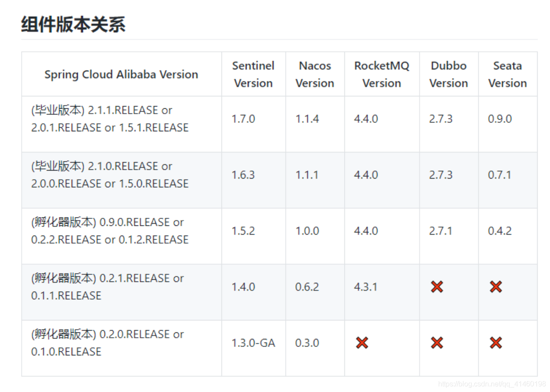
Task: Select RocketMQ 4.4.0 in the 2.1.1.RELEASE row
Action: click(366, 119)
